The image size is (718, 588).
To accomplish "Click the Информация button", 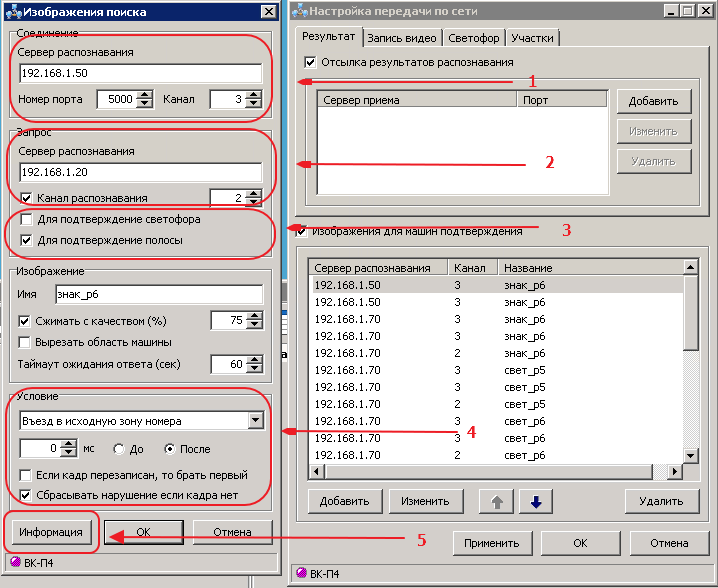I will (54, 532).
